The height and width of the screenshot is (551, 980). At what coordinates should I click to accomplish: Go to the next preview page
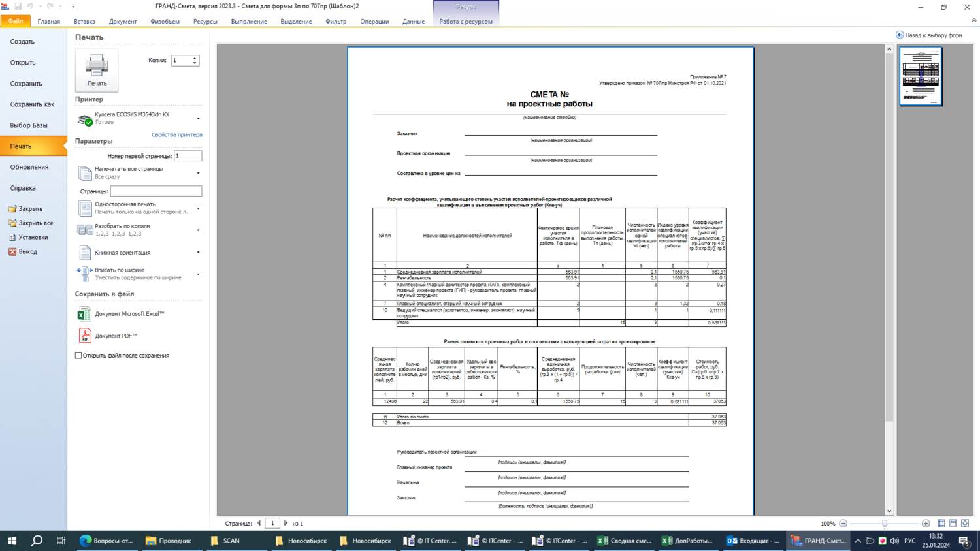point(286,524)
